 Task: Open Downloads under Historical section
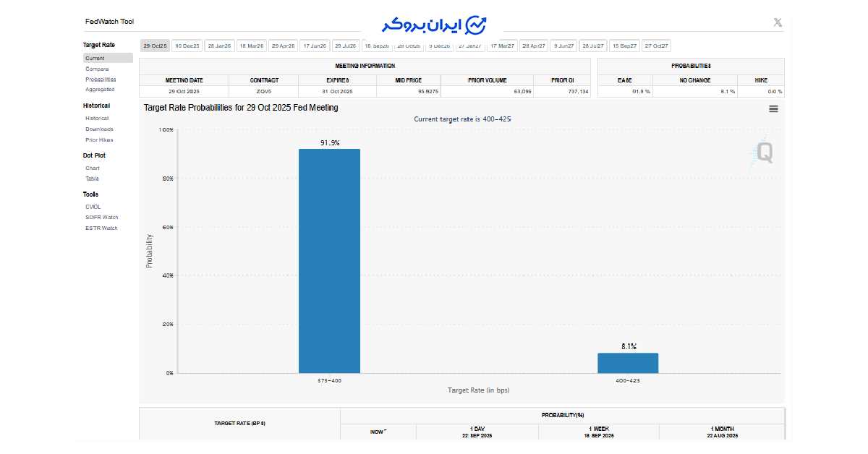[99, 129]
